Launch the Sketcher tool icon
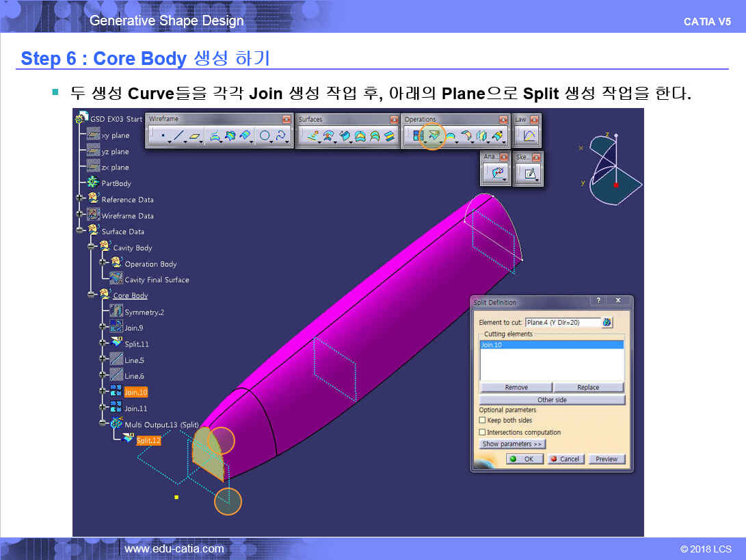Image resolution: width=746 pixels, height=560 pixels. click(529, 174)
